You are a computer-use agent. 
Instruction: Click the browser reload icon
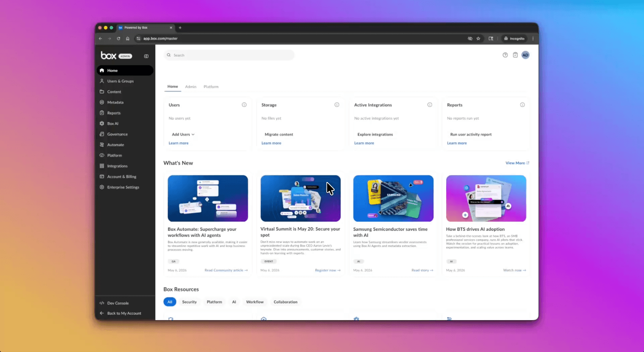119,38
